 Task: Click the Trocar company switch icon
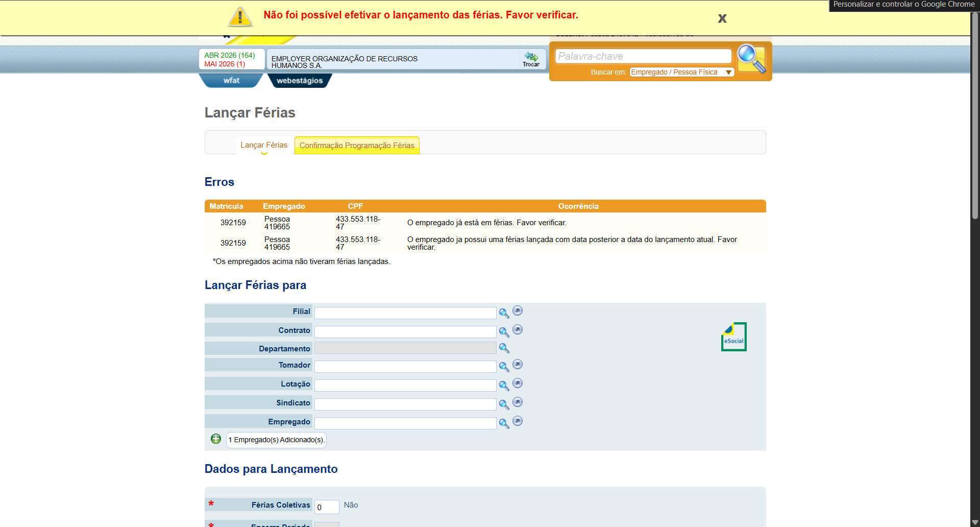pos(531,59)
